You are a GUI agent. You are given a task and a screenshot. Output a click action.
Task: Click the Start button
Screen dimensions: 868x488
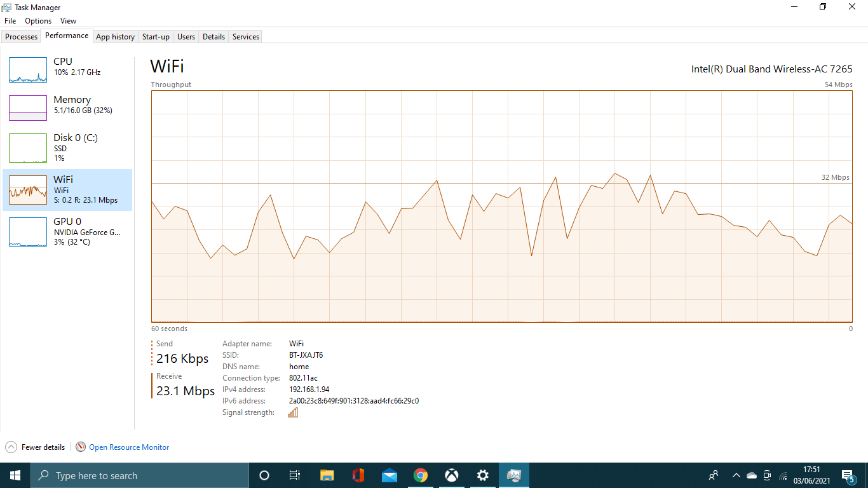14,475
